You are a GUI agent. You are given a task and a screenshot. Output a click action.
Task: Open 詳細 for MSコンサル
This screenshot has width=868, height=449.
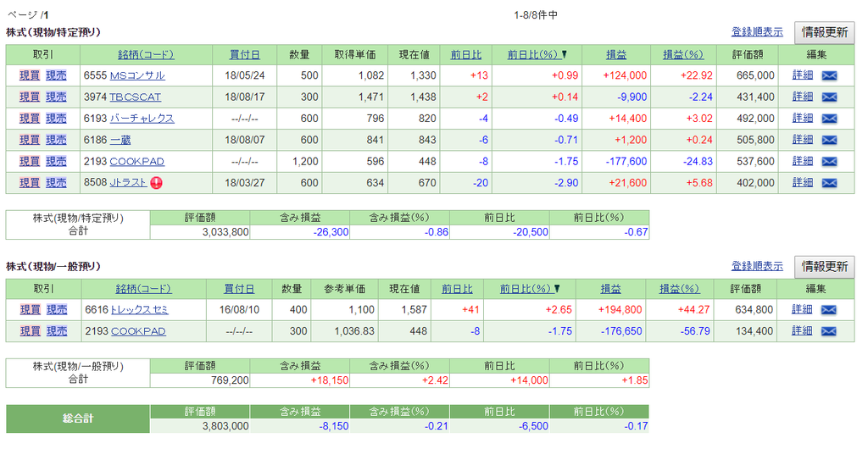[x=802, y=75]
